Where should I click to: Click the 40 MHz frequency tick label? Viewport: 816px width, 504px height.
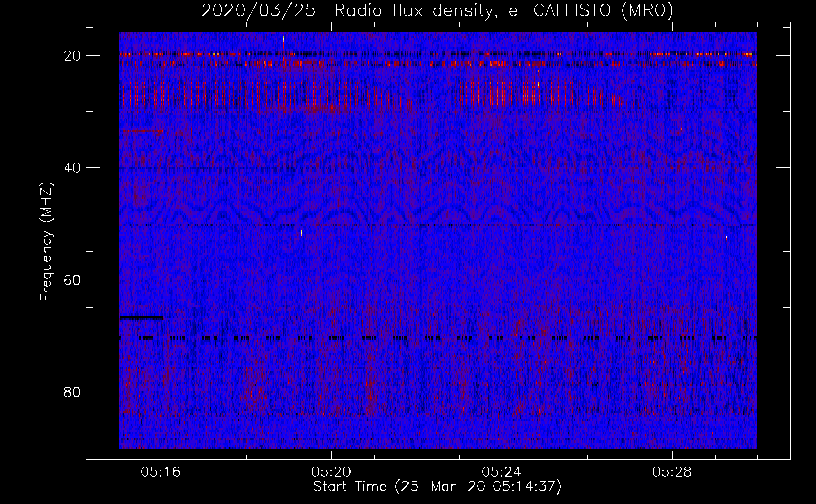72,168
